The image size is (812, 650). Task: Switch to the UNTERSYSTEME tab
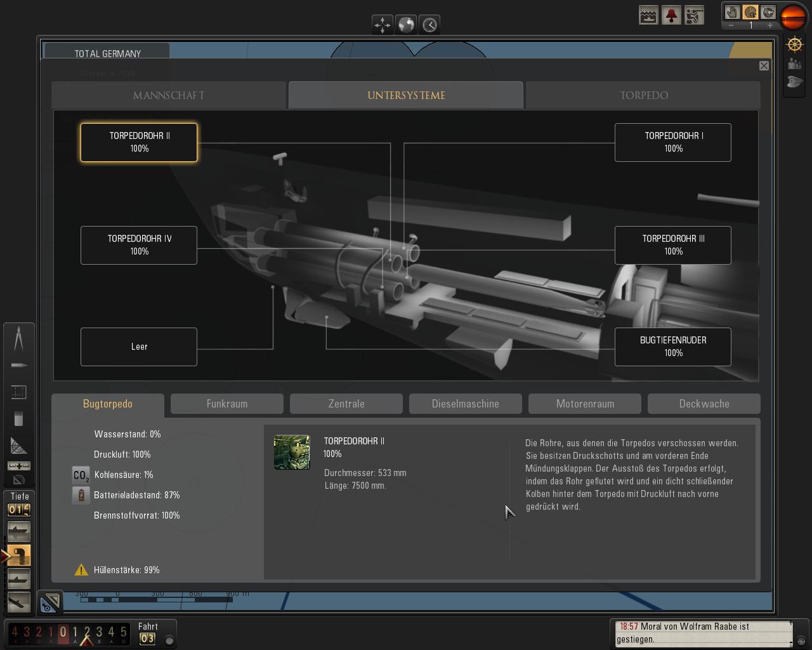406,95
